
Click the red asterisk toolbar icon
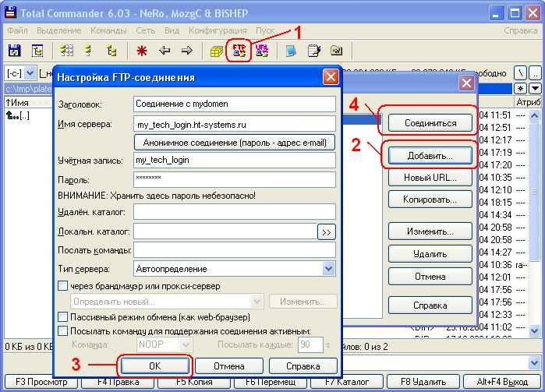pyautogui.click(x=142, y=51)
